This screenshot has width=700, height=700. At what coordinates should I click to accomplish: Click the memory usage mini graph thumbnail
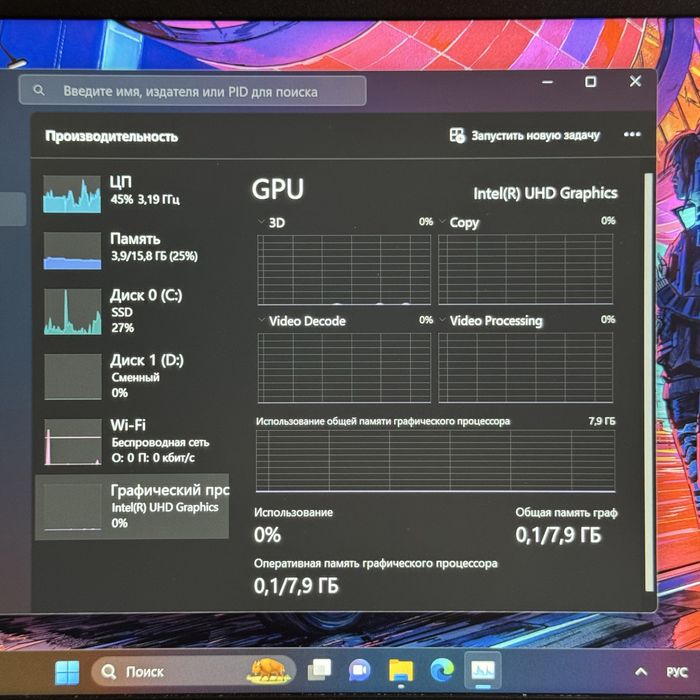(x=72, y=250)
